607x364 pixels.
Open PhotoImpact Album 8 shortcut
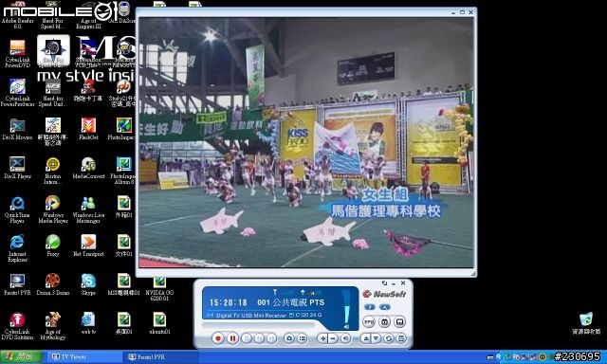click(x=124, y=171)
